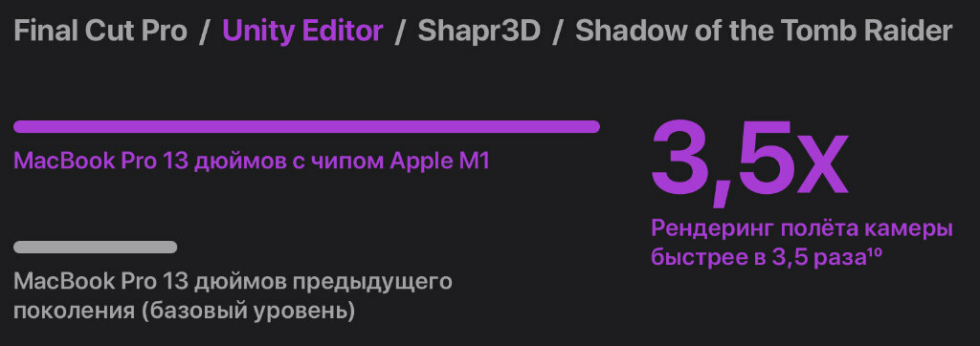Click the words 'Apple M1' in purple label
This screenshot has height=346, width=980.
click(x=439, y=162)
